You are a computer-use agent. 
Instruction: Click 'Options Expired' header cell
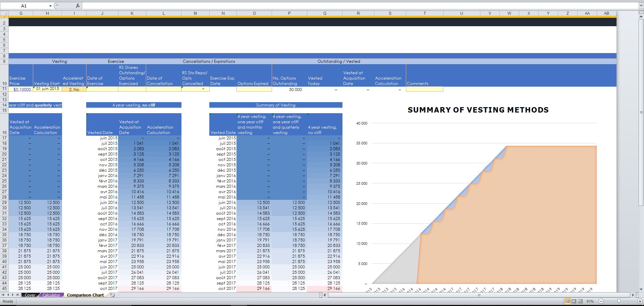pyautogui.click(x=254, y=75)
